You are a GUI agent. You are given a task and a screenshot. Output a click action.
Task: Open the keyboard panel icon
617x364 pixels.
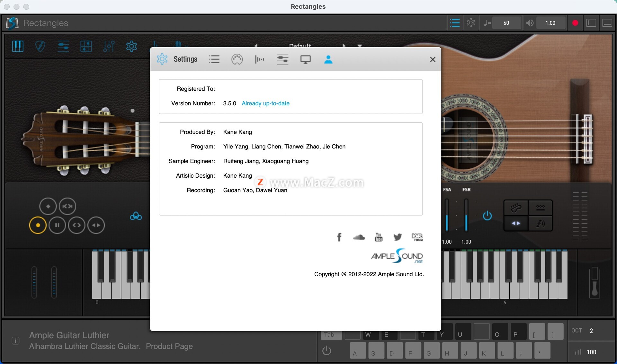pos(18,46)
